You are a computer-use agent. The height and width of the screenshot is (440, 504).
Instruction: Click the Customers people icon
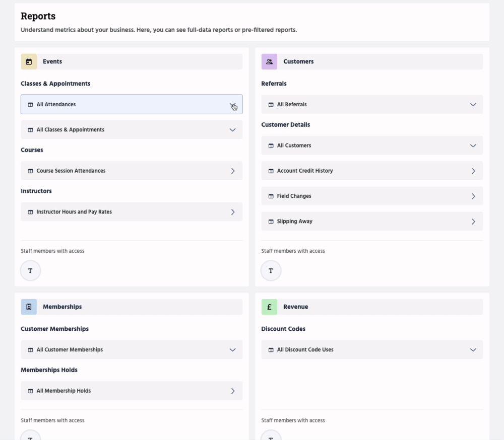point(269,61)
